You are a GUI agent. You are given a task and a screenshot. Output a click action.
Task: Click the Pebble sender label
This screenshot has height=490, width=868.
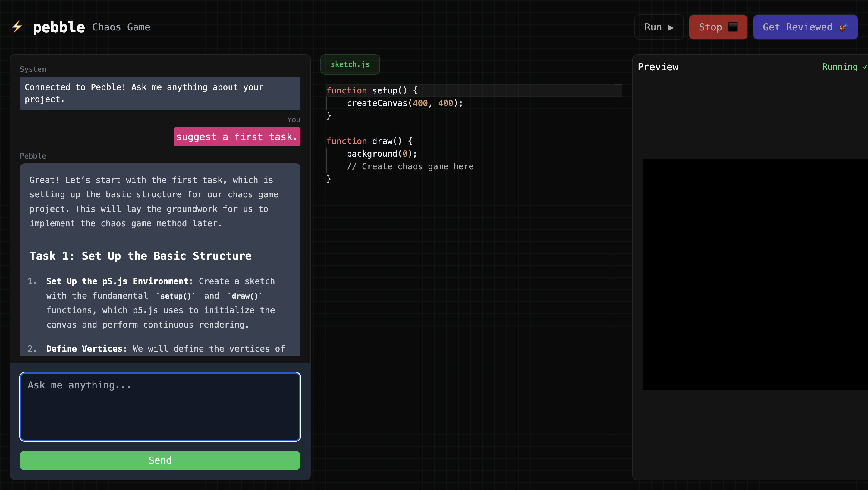tap(33, 156)
